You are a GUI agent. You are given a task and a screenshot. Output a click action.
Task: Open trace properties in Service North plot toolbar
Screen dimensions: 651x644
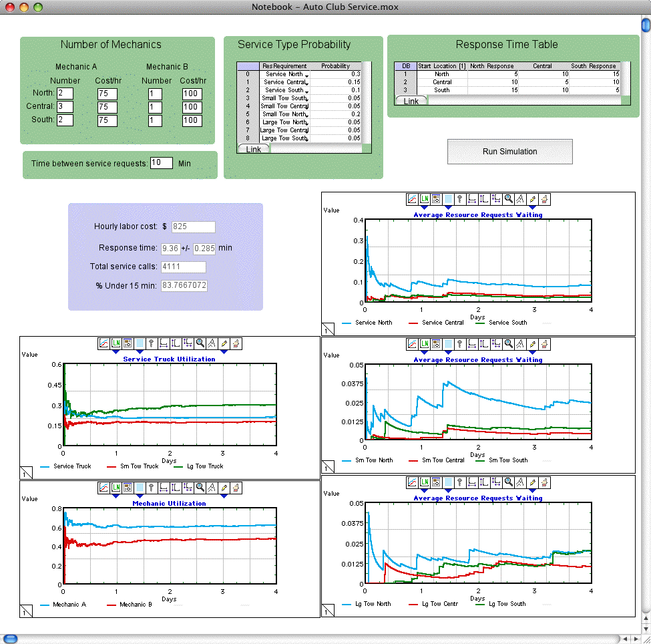pyautogui.click(x=412, y=199)
